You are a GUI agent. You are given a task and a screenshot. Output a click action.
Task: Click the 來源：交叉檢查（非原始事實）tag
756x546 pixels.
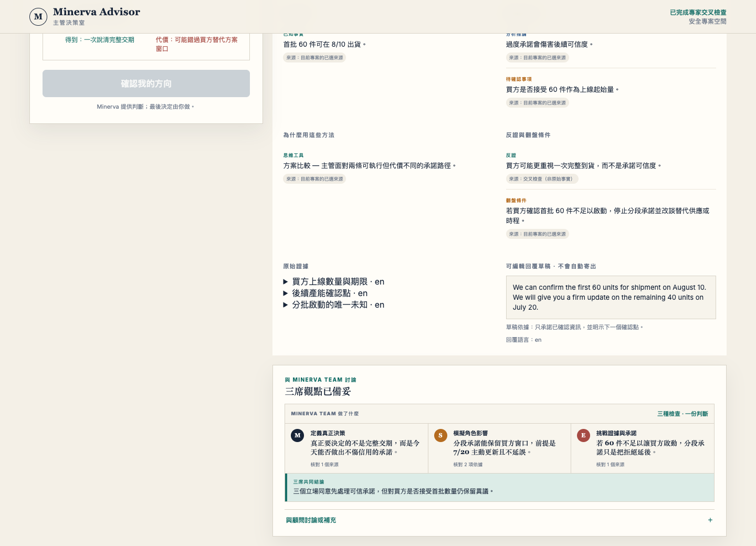542,179
